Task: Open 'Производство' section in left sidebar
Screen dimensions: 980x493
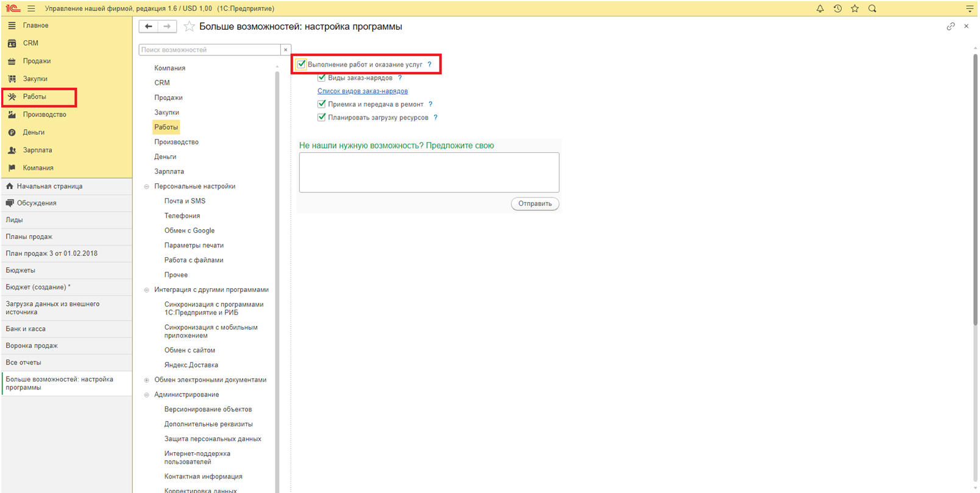Action: (x=44, y=115)
